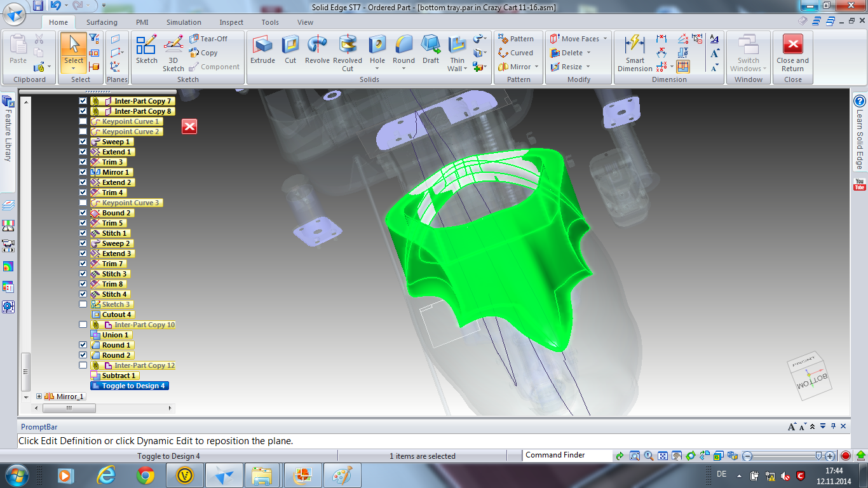
Task: Pick the Draft command
Action: point(431,50)
